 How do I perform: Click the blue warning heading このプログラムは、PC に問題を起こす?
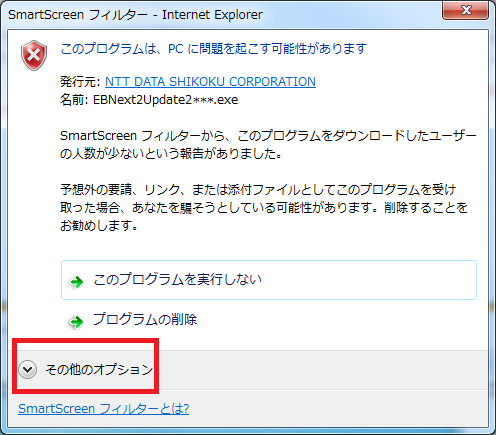(214, 49)
